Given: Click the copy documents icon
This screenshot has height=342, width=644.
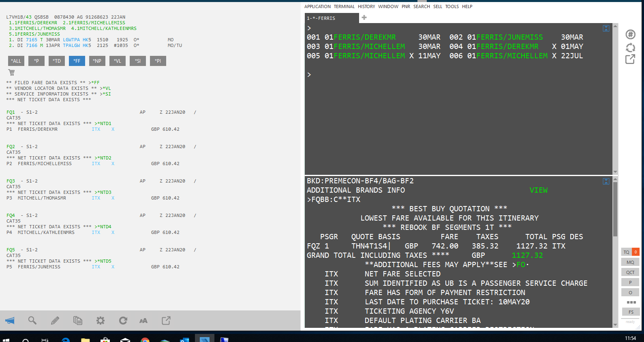Looking at the screenshot, I should point(78,321).
